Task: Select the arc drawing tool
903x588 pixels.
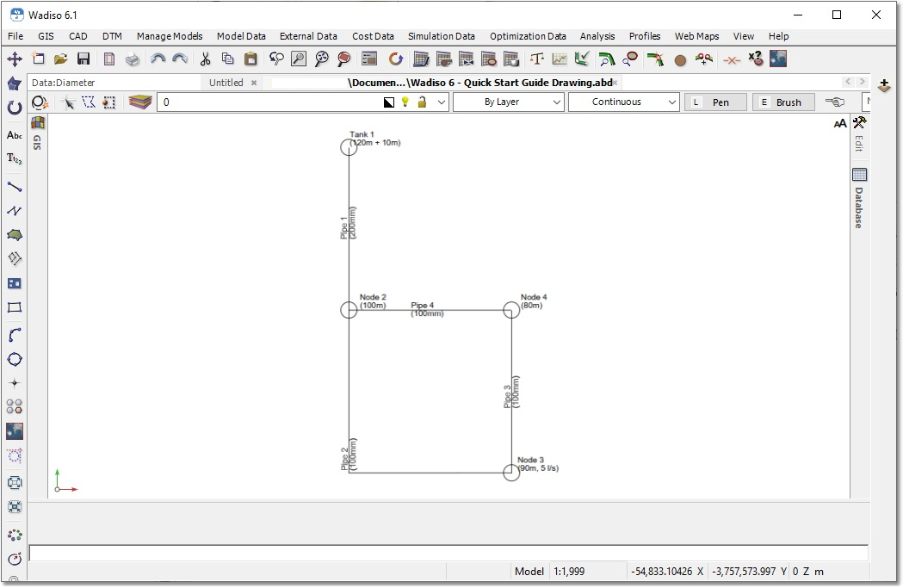Action: [x=15, y=335]
